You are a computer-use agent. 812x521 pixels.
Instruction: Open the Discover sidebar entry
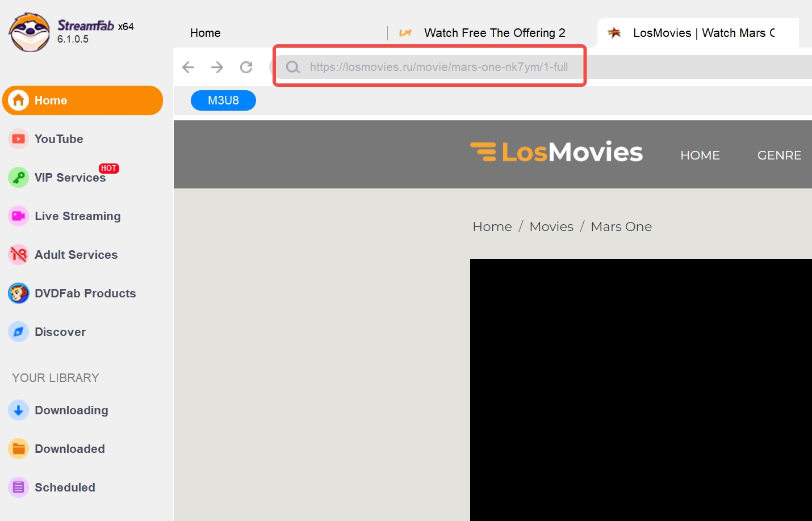pyautogui.click(x=60, y=332)
